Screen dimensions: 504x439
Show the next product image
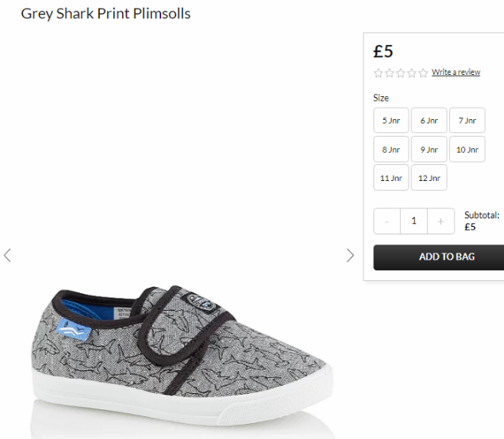[350, 256]
